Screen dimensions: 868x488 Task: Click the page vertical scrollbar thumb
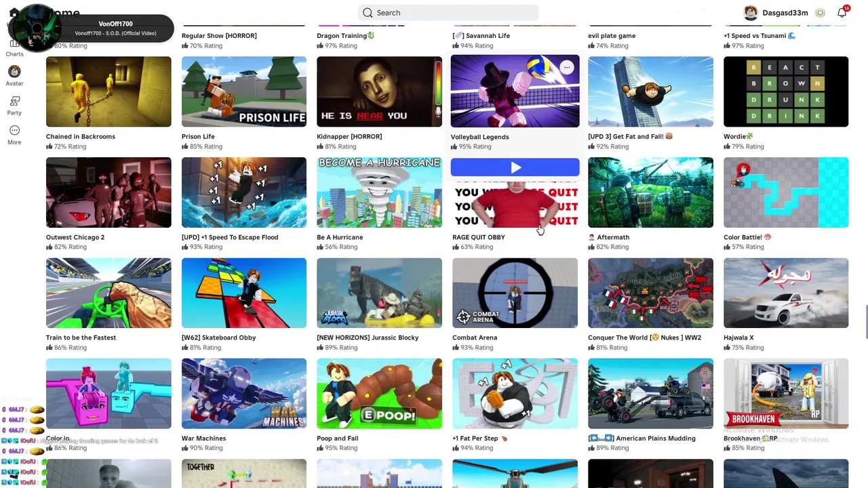(x=865, y=322)
